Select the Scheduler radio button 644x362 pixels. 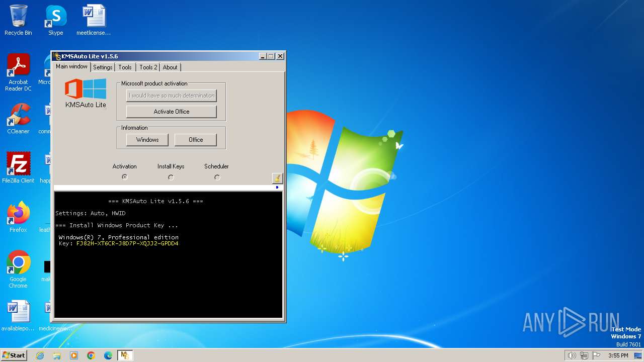(x=217, y=177)
